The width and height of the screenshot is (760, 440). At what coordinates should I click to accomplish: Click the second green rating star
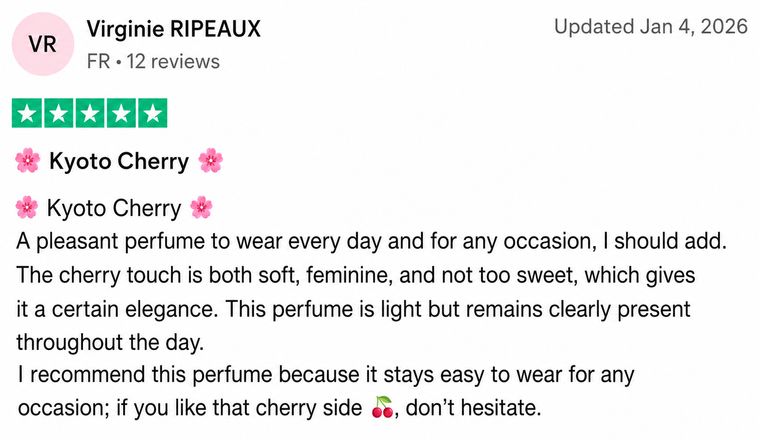coord(59,113)
